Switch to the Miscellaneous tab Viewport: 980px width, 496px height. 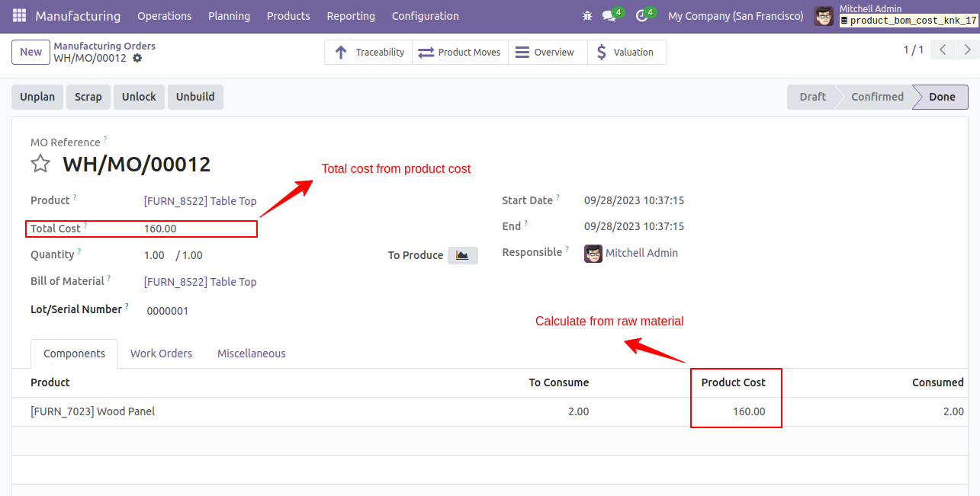coord(252,354)
